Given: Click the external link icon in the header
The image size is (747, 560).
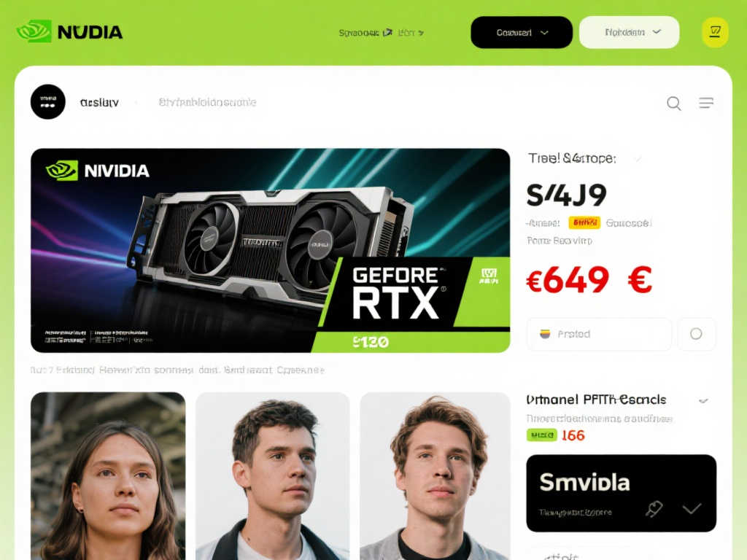Looking at the screenshot, I should (x=387, y=32).
